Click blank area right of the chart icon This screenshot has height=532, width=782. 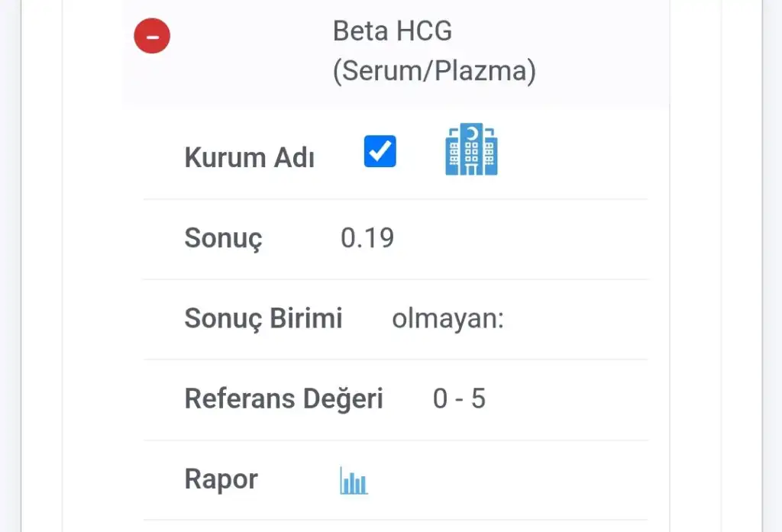click(509, 480)
